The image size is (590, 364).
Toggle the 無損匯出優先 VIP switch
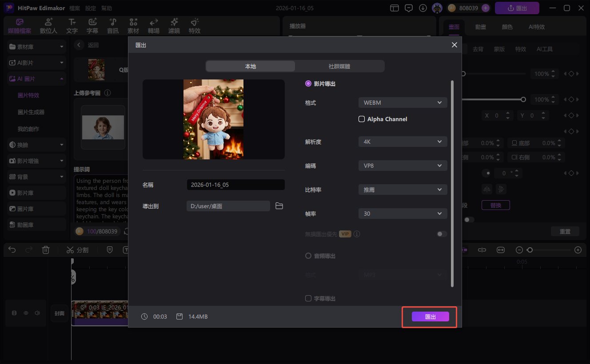[x=442, y=233]
